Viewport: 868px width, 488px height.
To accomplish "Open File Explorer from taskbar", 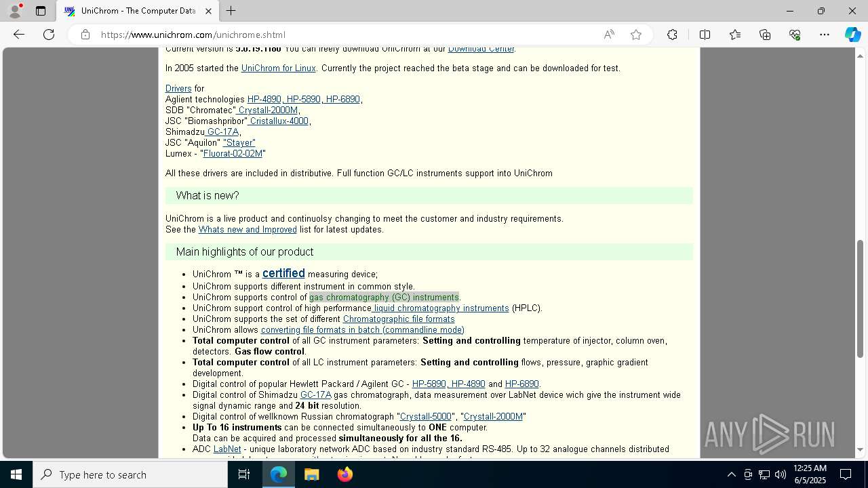I will (311, 474).
